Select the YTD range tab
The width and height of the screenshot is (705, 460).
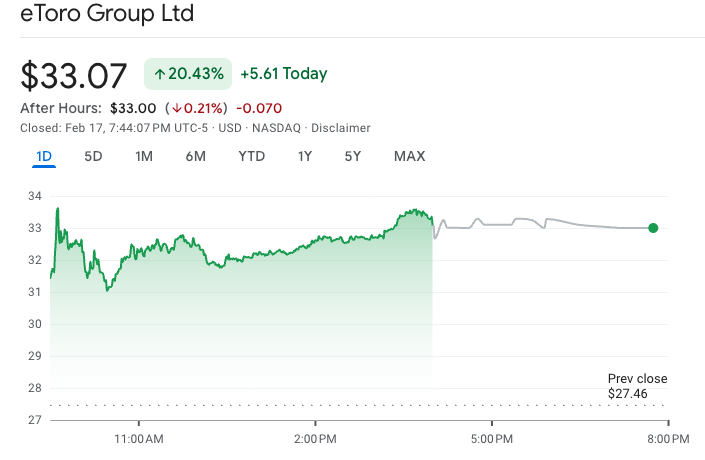[252, 156]
